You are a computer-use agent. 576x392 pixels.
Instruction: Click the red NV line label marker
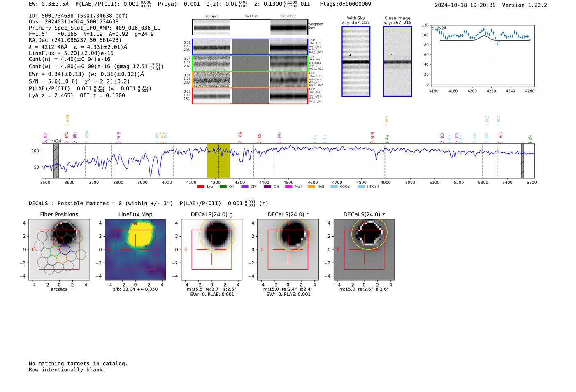pyautogui.click(x=240, y=135)
